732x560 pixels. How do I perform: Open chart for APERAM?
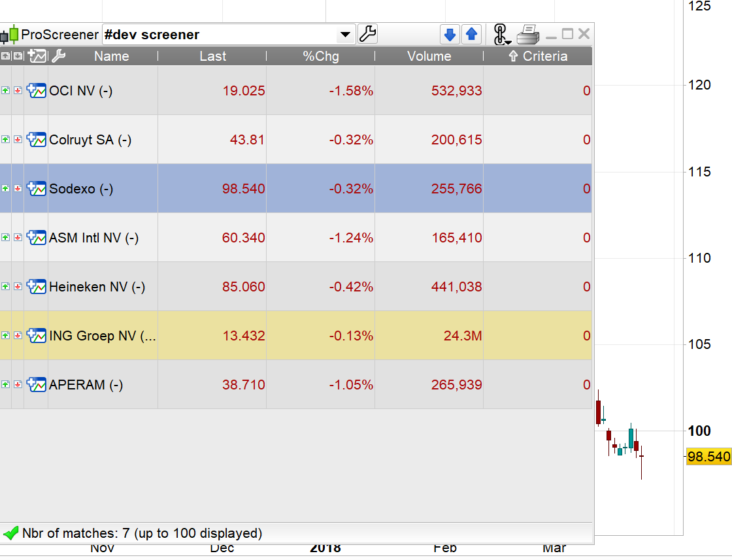click(37, 385)
